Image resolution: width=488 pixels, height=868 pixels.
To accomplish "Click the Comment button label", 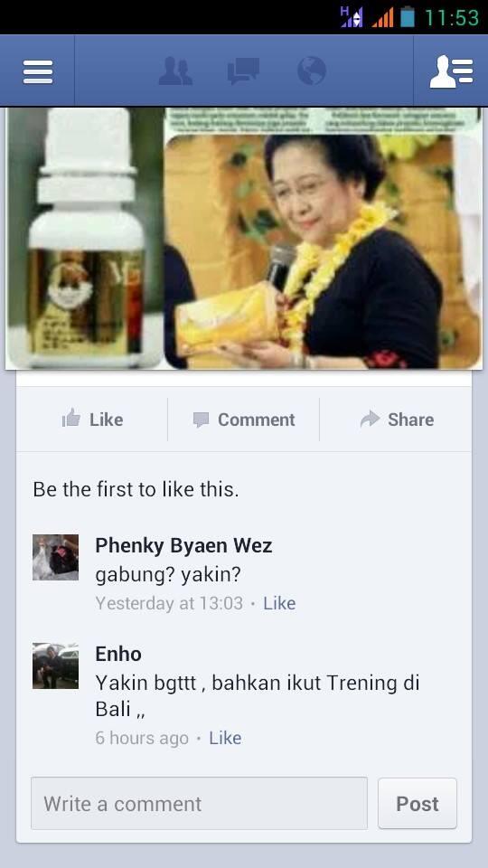I will [x=256, y=420].
